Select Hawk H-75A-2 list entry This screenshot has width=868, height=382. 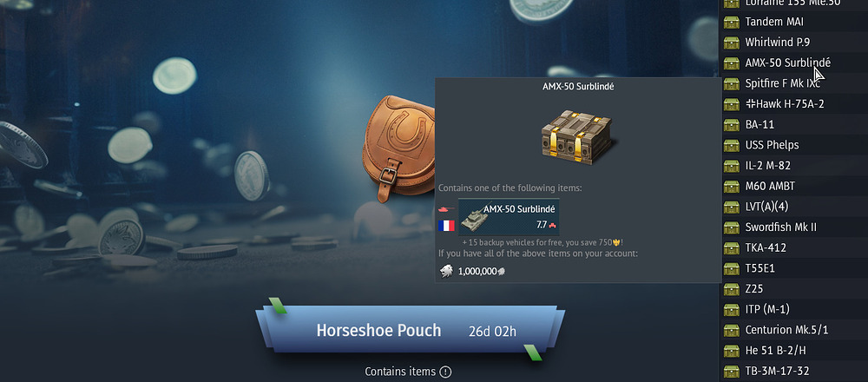pyautogui.click(x=793, y=104)
